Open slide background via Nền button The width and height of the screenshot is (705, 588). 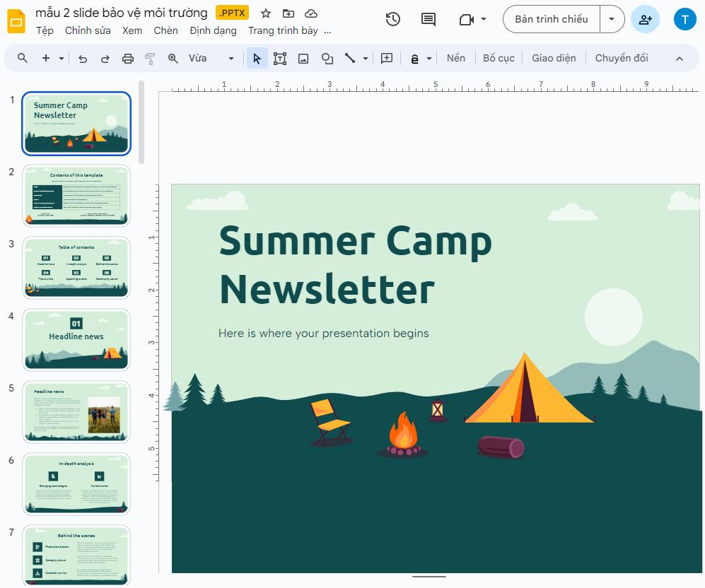456,58
